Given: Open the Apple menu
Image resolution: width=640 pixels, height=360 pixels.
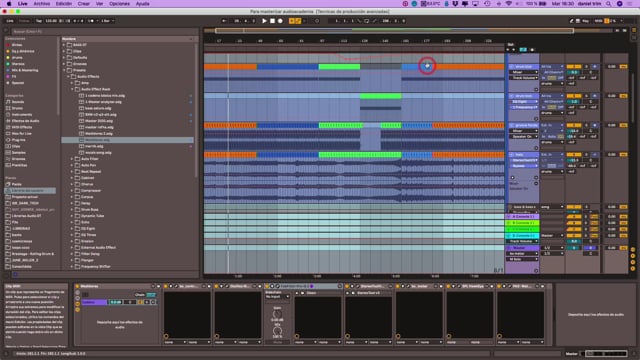Looking at the screenshot, I should (9, 4).
